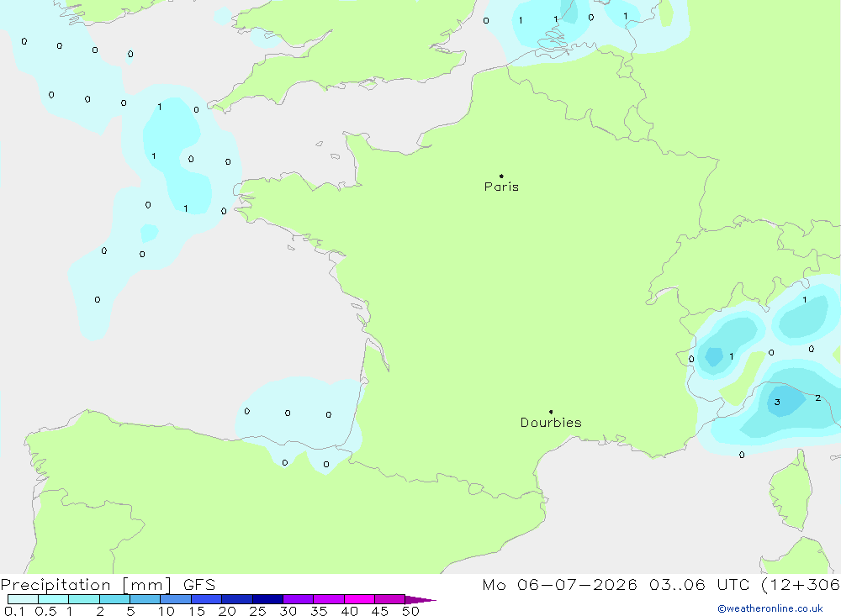Viewport: 841px width, 616px height.
Task: Select the Dourbies location dot marker
Action: 551,412
